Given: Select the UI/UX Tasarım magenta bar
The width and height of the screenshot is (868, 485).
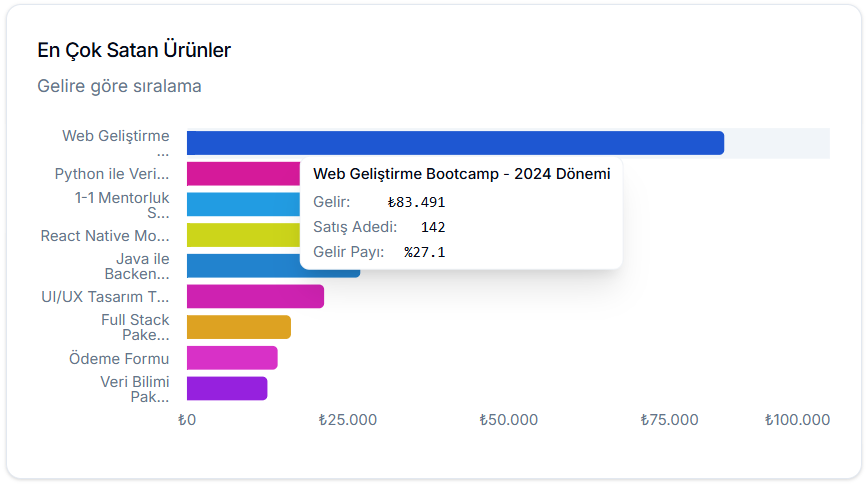Looking at the screenshot, I should pyautogui.click(x=255, y=296).
